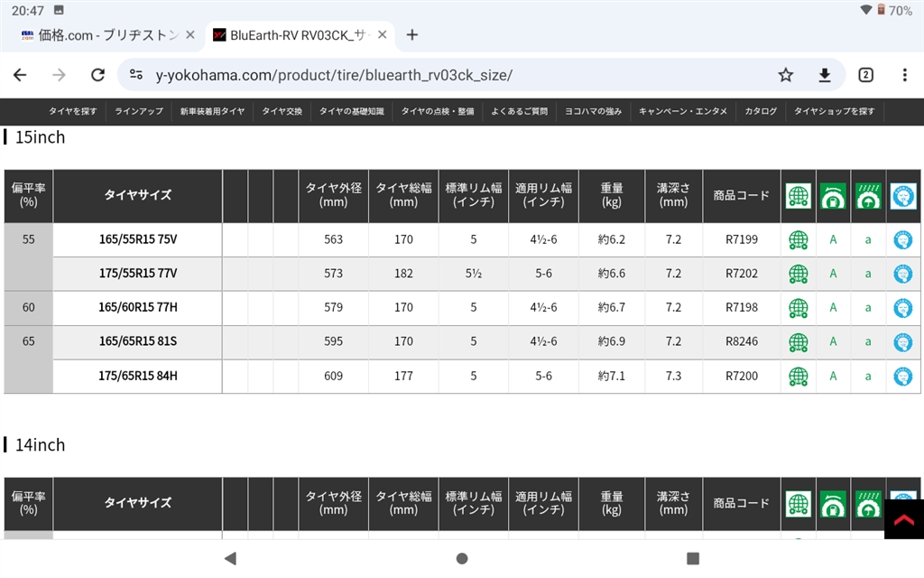Click the wet-grip icon in 15inch table header
924x578 pixels.
tap(868, 196)
